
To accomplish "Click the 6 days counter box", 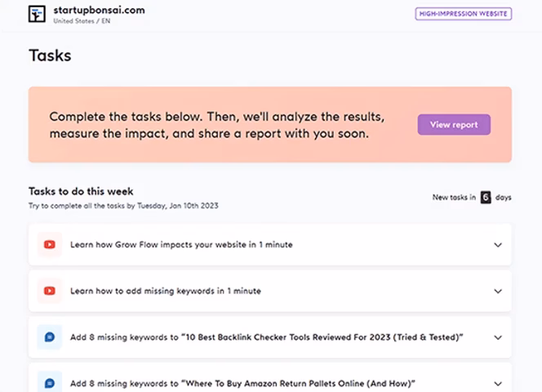I will (486, 197).
